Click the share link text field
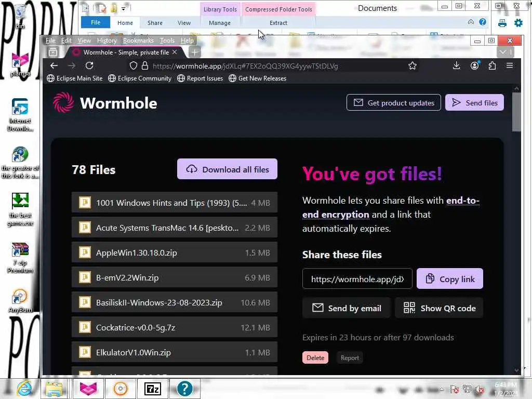532x399 pixels. tap(357, 278)
